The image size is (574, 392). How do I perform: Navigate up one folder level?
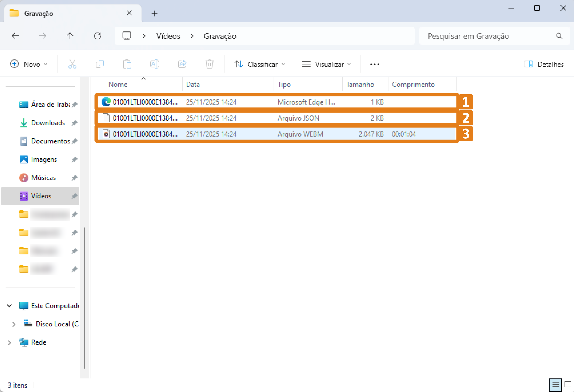coord(70,36)
